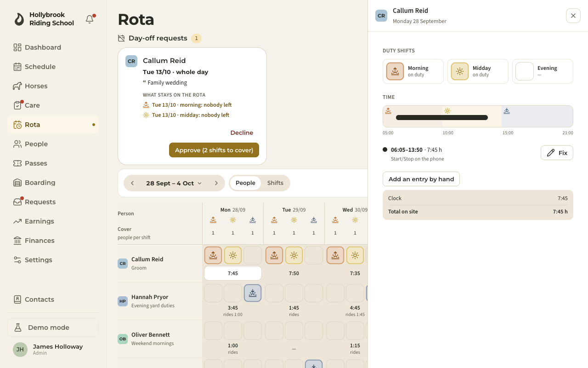Switch to Shifts view tab

pyautogui.click(x=275, y=183)
